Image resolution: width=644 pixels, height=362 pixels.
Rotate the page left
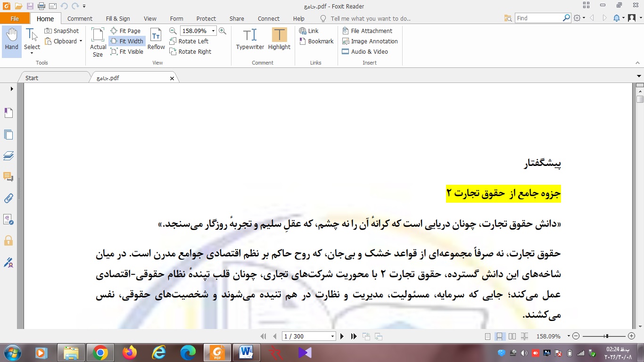pyautogui.click(x=189, y=41)
